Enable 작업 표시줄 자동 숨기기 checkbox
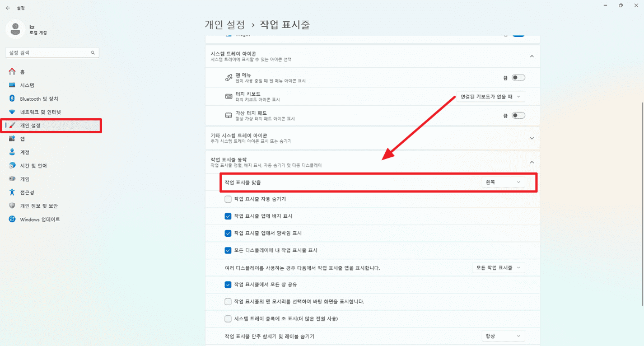The width and height of the screenshot is (644, 346). tap(228, 199)
